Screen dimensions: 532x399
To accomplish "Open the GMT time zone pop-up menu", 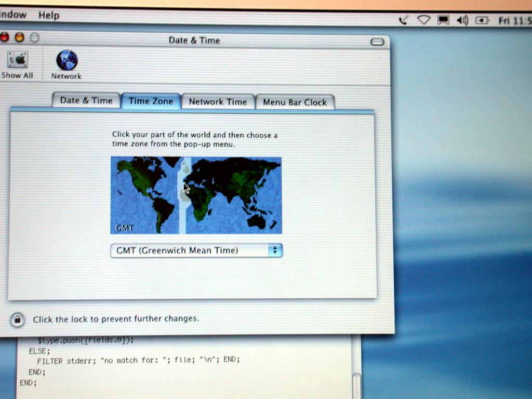I will (190, 250).
